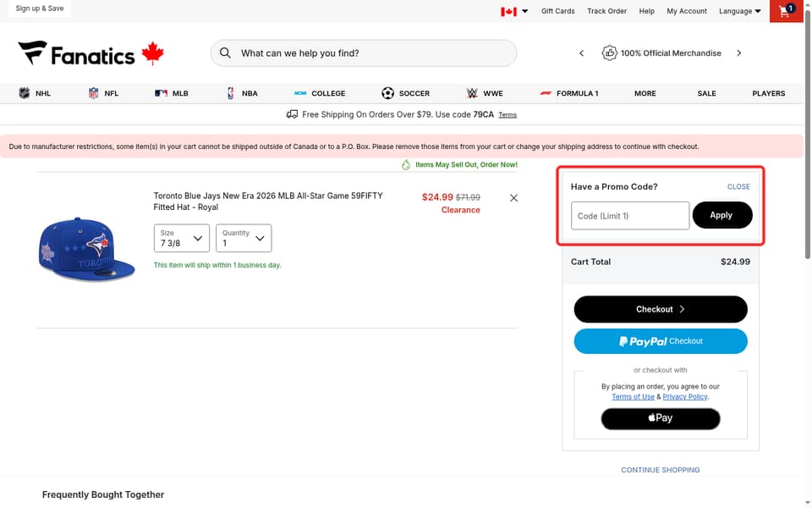
Task: Show next promo banner message
Action: [x=739, y=52]
